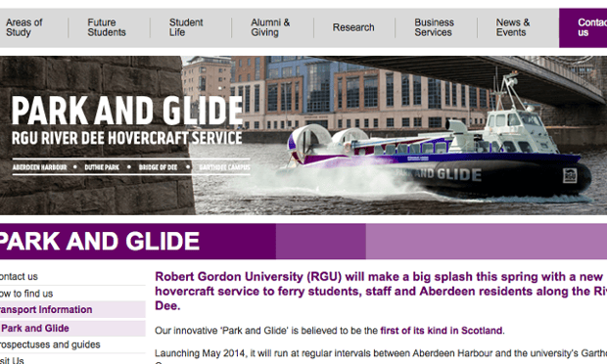607x364 pixels.
Task: Select Garthdee Campus stop in banner
Action: point(224,167)
